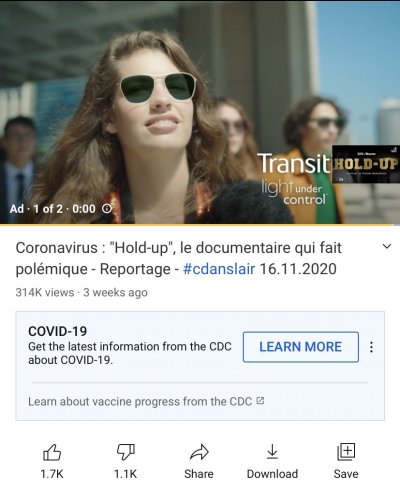The width and height of the screenshot is (400, 488).
Task: Tap the thumbs-up Like icon
Action: pos(52,452)
